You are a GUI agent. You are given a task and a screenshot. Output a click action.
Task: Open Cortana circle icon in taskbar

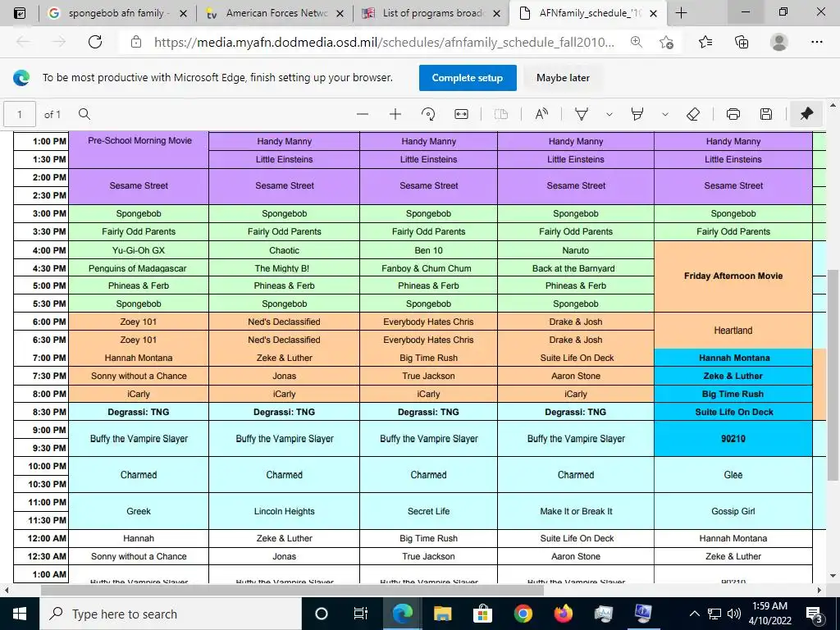322,614
